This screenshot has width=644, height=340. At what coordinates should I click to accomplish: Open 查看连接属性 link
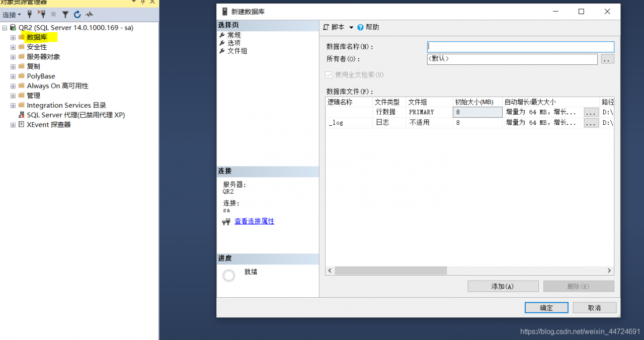[254, 221]
